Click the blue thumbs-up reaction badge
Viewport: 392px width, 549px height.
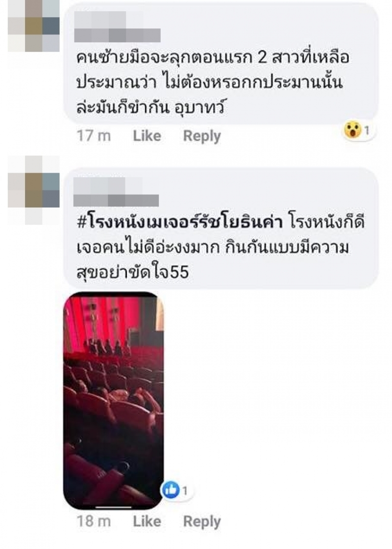pos(170,490)
